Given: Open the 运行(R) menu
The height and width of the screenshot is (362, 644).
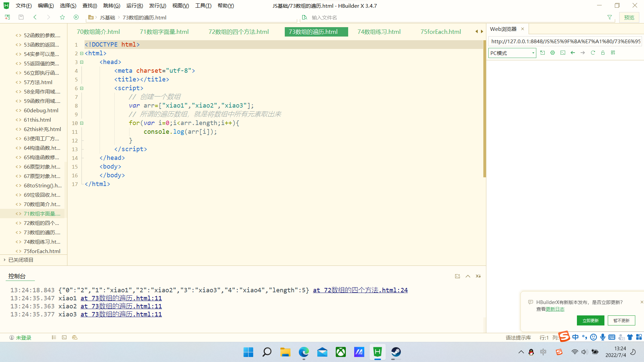Looking at the screenshot, I should point(134,5).
